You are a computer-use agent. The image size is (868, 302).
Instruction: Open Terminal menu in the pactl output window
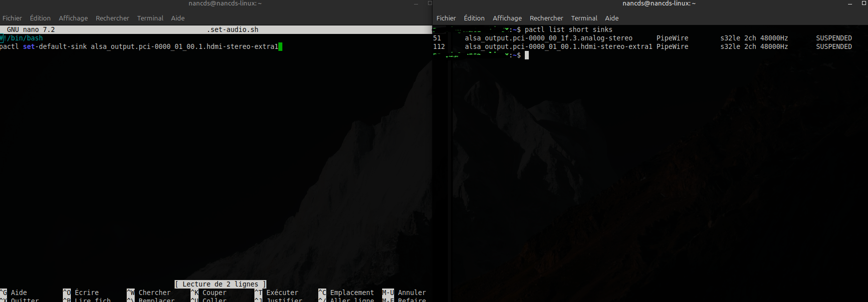click(584, 18)
